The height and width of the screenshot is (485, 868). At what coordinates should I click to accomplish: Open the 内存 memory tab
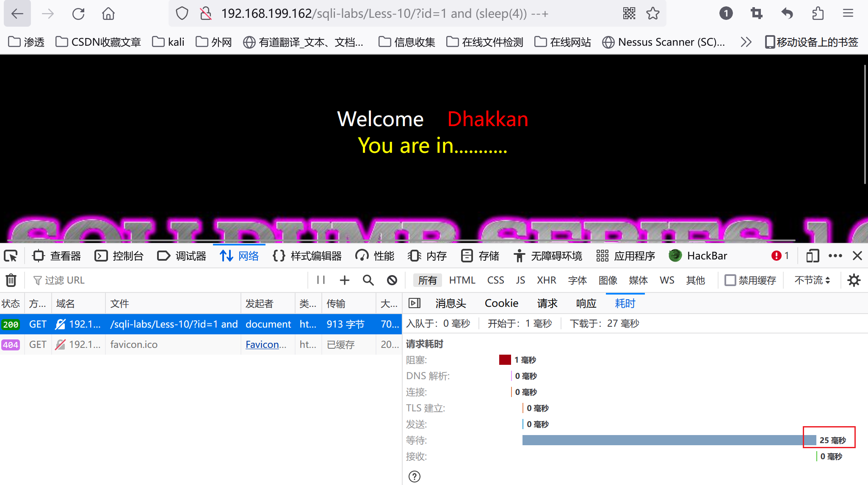click(x=427, y=256)
